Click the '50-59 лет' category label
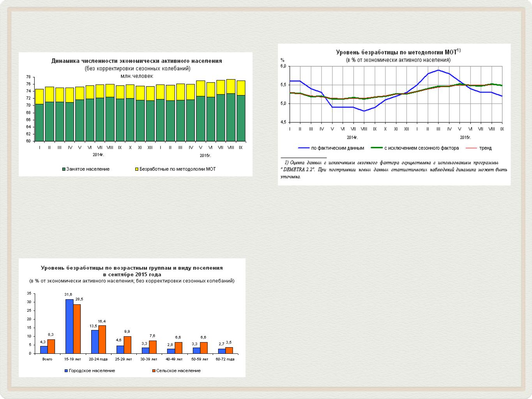This screenshot has height=399, width=532. pyautogui.click(x=200, y=359)
